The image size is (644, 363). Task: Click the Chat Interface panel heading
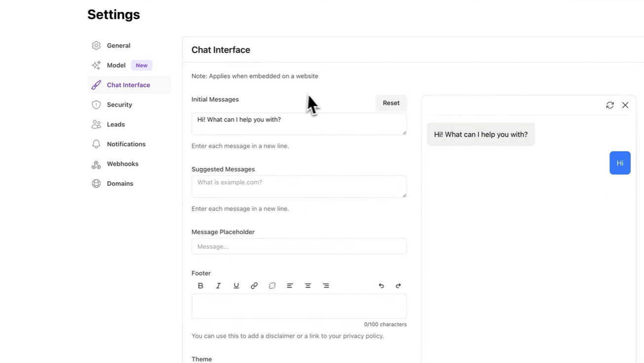point(221,50)
